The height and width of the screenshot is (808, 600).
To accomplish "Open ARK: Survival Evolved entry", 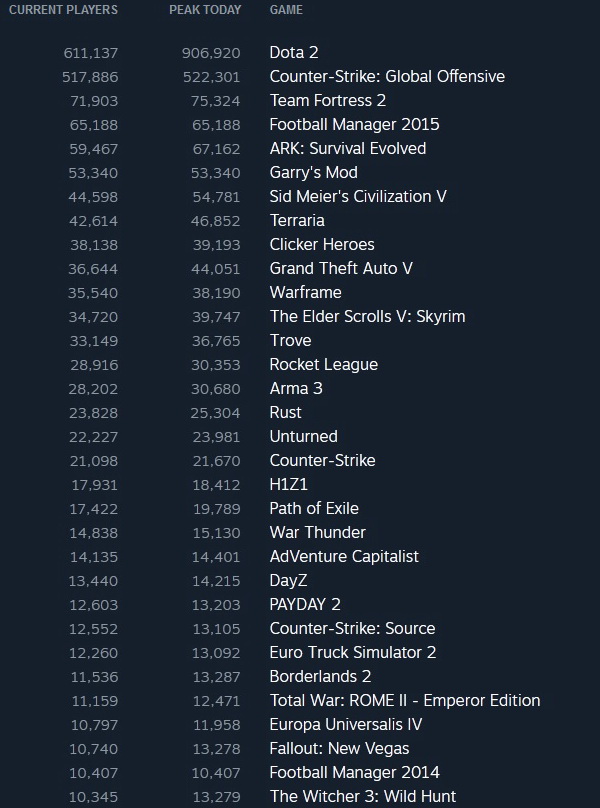I will pos(347,148).
